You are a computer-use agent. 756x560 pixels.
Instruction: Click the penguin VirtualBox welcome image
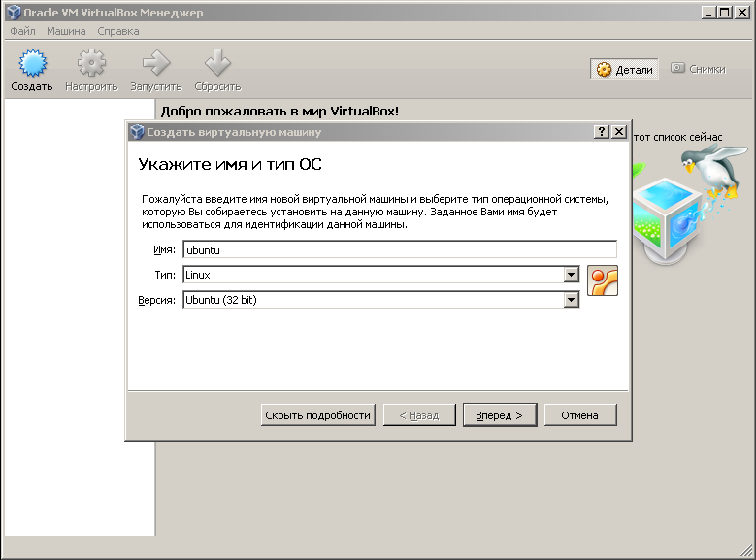(x=690, y=205)
